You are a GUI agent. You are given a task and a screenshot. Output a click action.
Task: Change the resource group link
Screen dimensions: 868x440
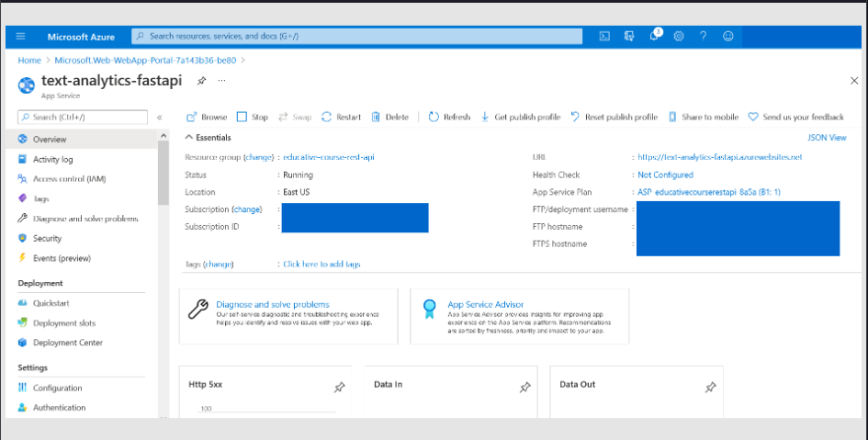(258, 157)
